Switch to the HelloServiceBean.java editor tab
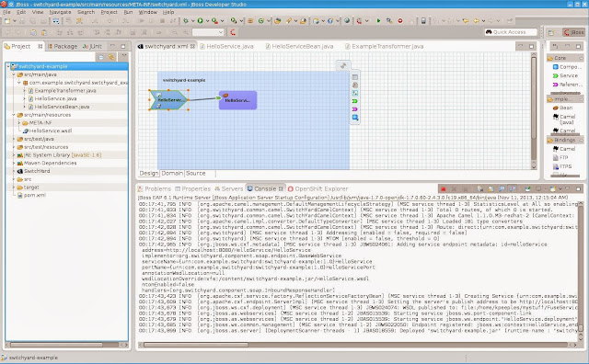Image resolution: width=589 pixels, height=364 pixels. (x=299, y=46)
